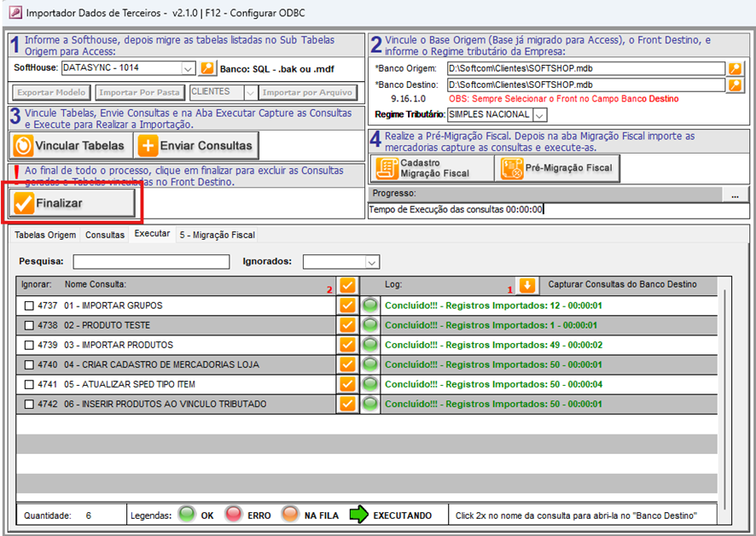Click orange check icon for 03 - IMPORTAR PRODUTOS
Viewport: 756px width, 536px height.
[x=347, y=345]
